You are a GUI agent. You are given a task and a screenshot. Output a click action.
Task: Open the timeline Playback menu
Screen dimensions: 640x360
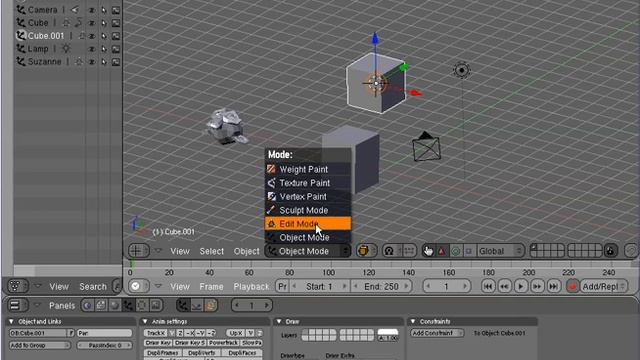pyautogui.click(x=251, y=287)
